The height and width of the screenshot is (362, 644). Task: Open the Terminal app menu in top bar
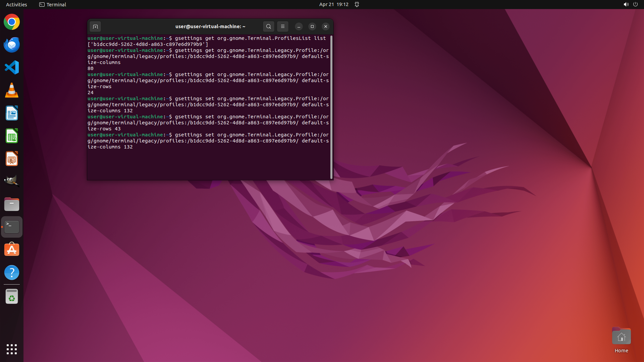point(53,4)
